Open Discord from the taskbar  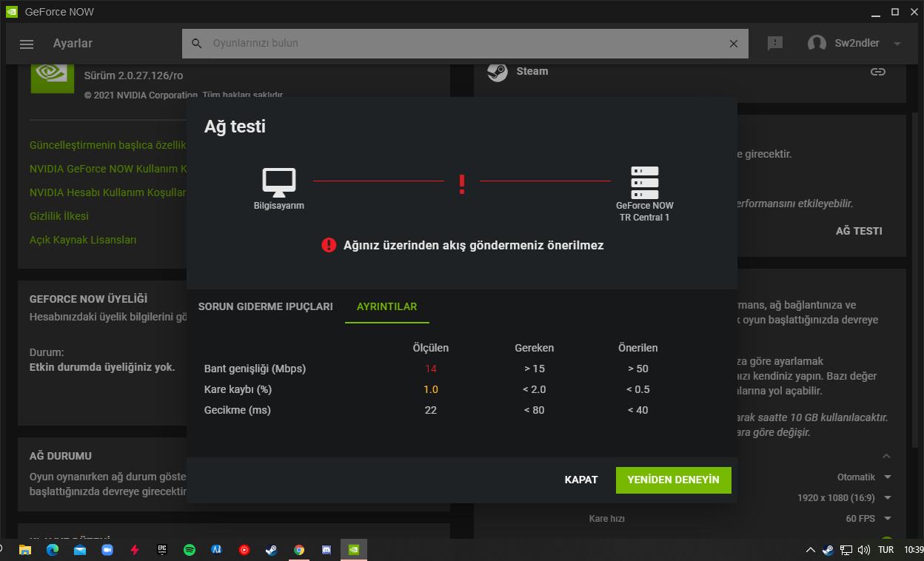point(327,550)
